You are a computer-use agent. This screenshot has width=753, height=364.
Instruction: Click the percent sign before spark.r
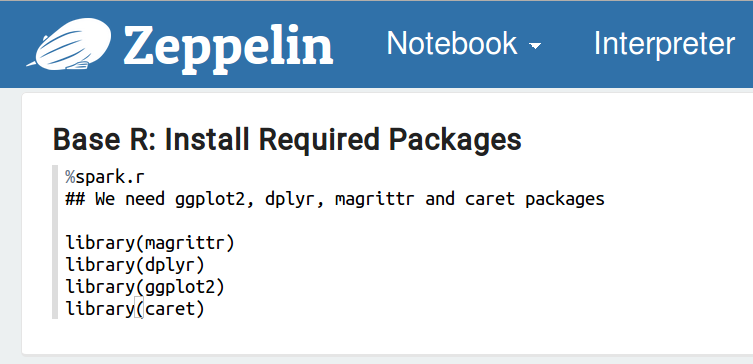tap(70, 177)
